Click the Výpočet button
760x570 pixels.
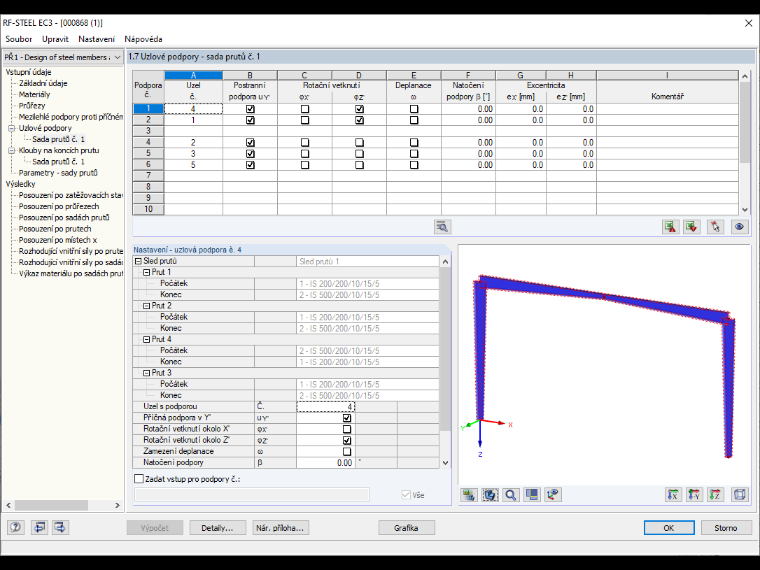(155, 528)
